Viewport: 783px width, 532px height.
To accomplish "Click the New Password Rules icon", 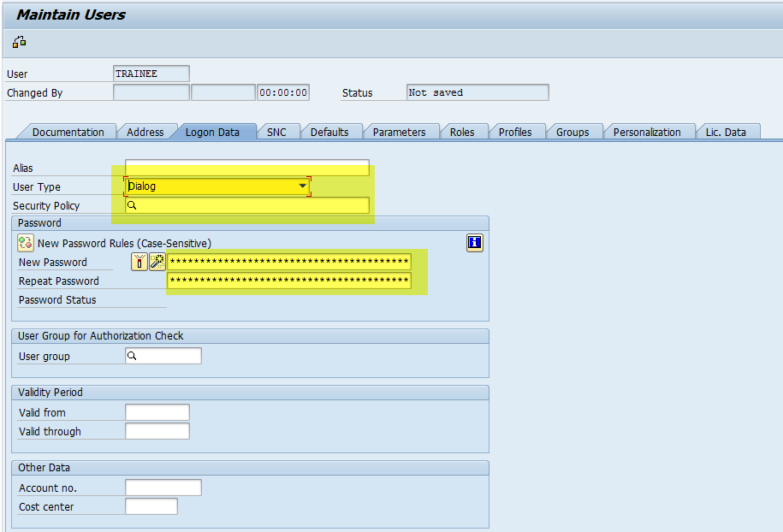I will pos(25,243).
